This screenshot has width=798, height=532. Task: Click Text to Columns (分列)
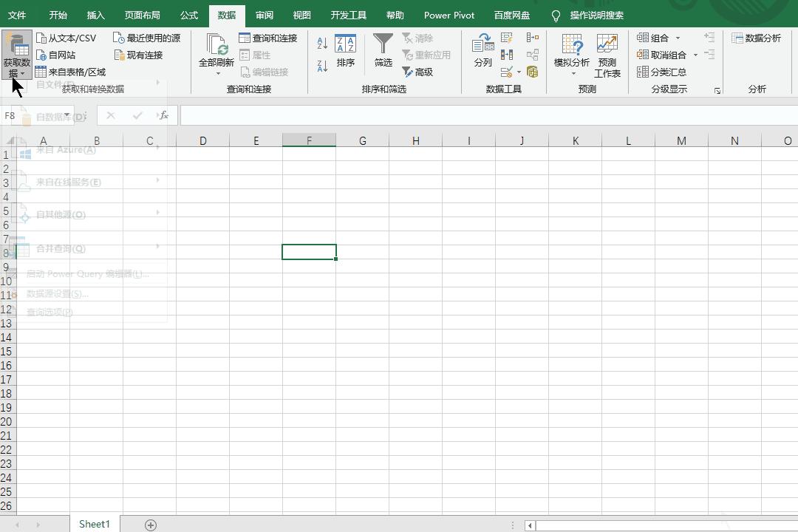point(483,50)
